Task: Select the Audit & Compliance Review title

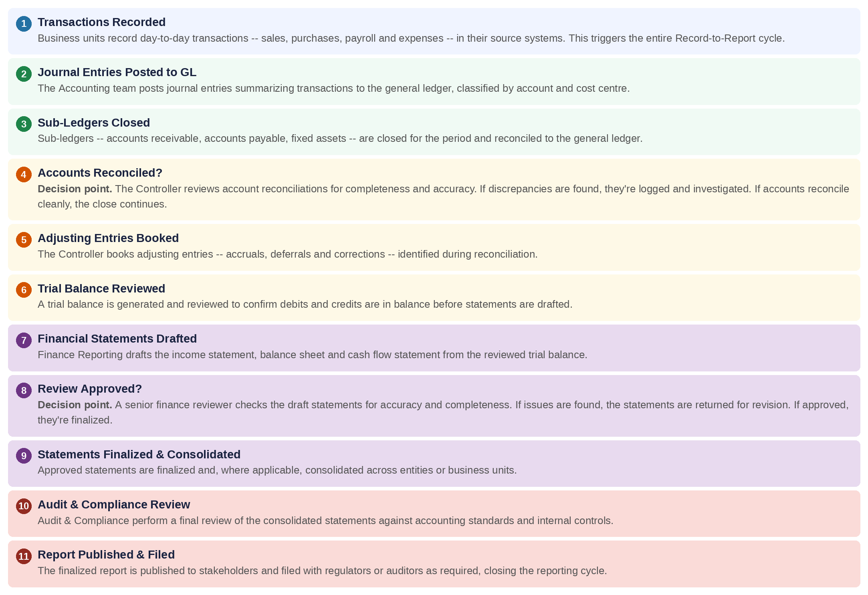Action: tap(114, 504)
